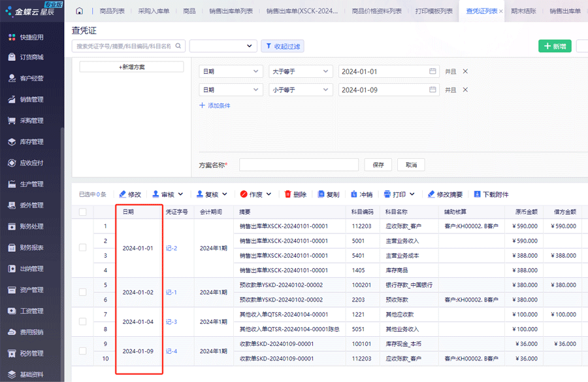
Task: Switch to 打印模板列表 tab
Action: (x=434, y=11)
